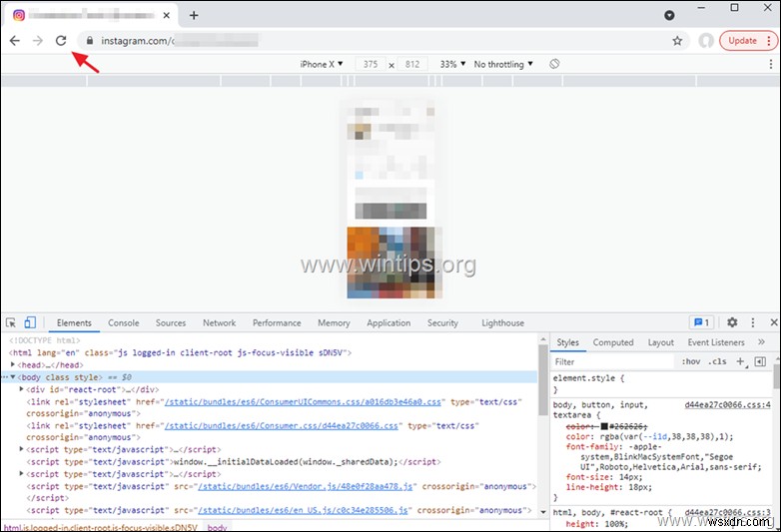Open DevTools customize menu dots

[753, 322]
